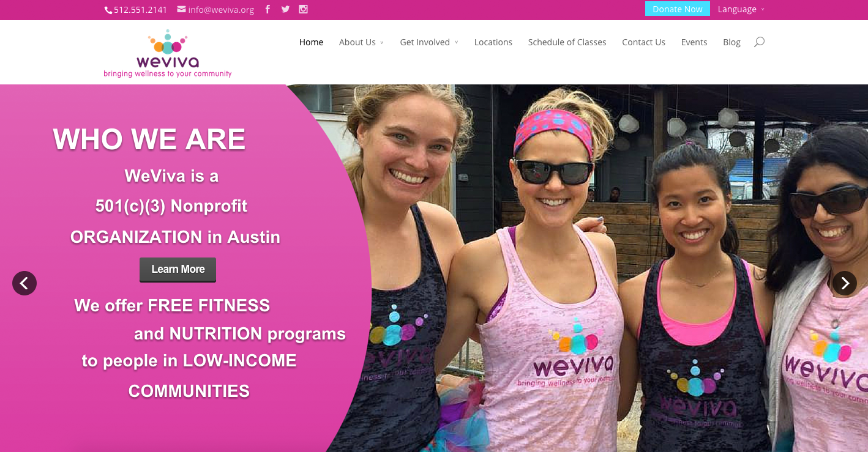Expand the About Us submenu

(x=361, y=42)
